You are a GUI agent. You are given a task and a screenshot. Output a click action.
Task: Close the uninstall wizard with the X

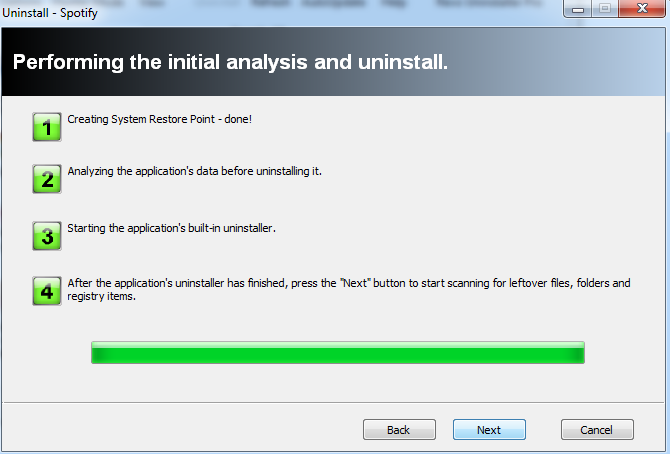(x=642, y=9)
